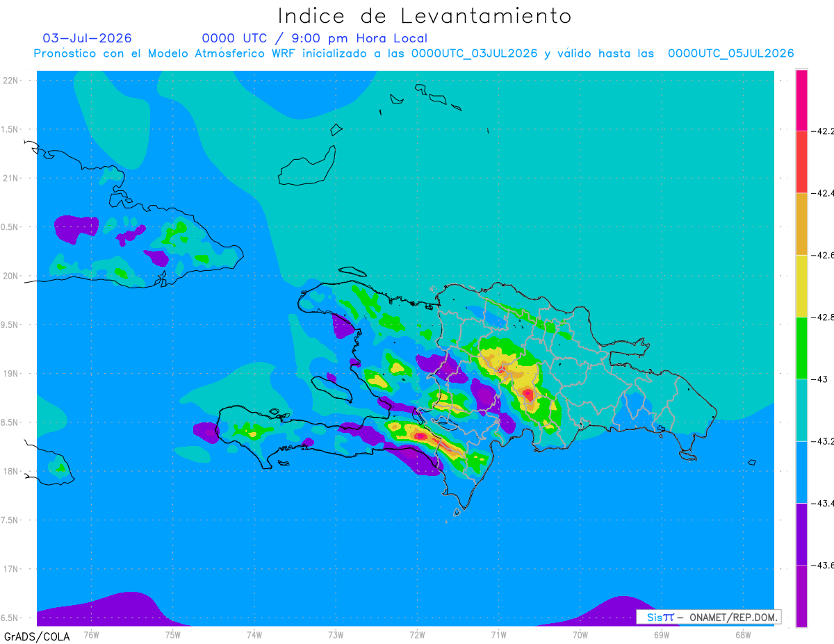Click '0000 UTC / 9:00 pm Hora Local'
Screen dimensions: 834x644
click(315, 38)
